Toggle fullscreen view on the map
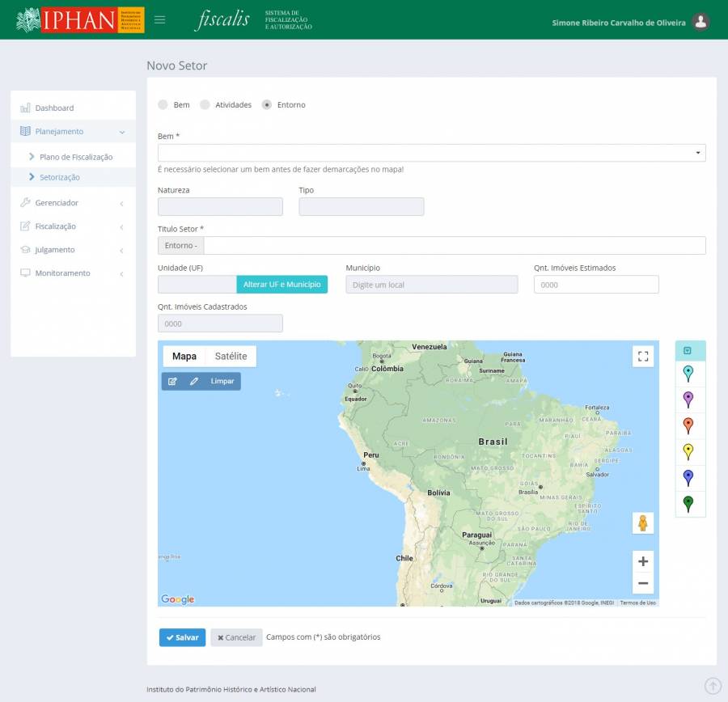 [643, 357]
